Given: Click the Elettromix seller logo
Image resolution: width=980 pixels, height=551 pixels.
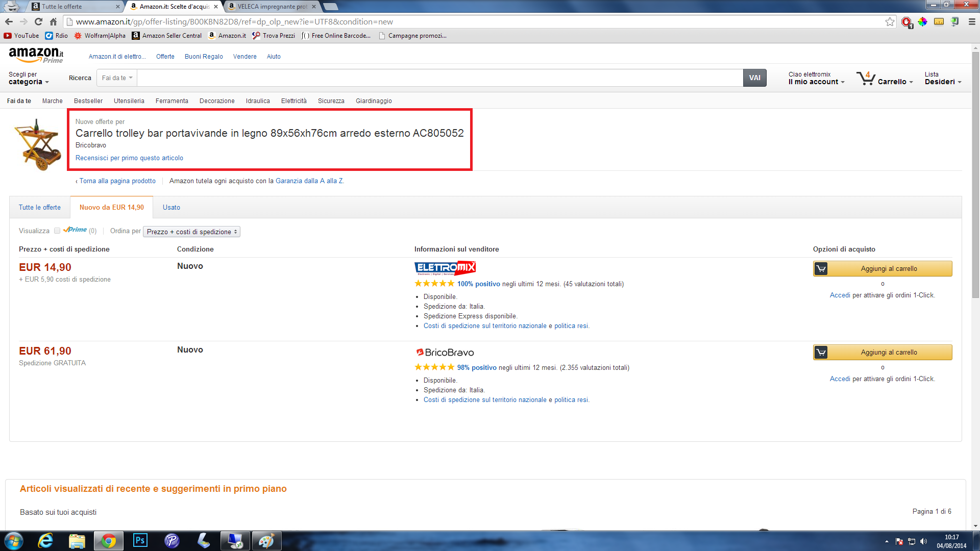Looking at the screenshot, I should click(445, 268).
